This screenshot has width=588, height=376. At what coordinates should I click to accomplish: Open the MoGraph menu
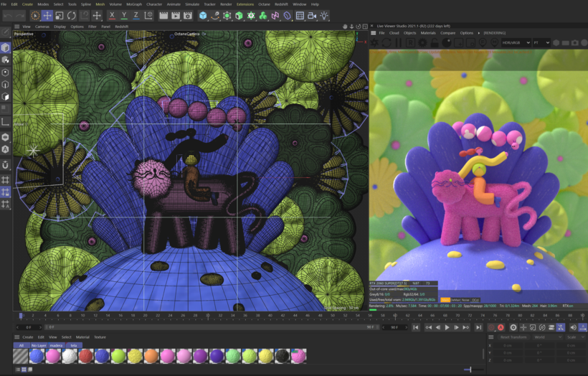(134, 4)
